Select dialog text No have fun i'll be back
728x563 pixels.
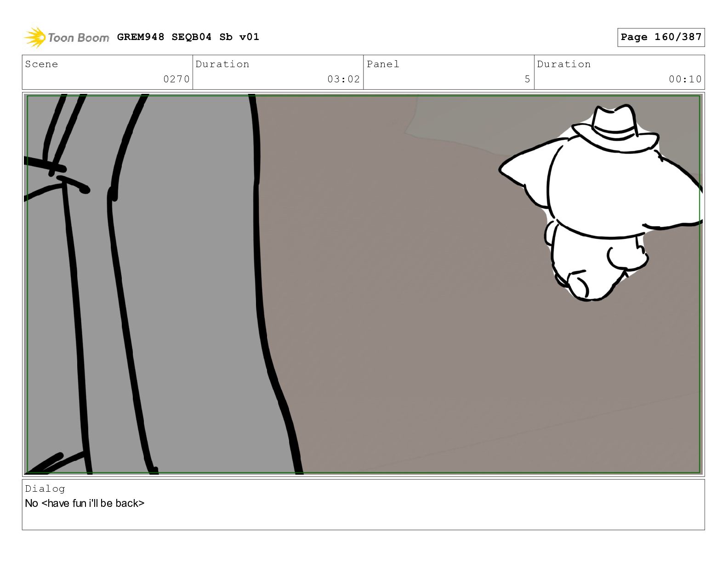(85, 503)
